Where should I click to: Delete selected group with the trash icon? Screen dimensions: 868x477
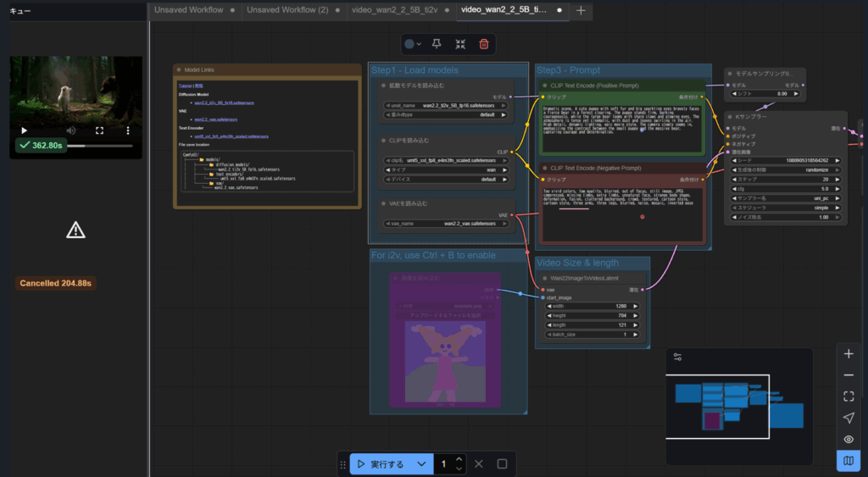tap(483, 44)
